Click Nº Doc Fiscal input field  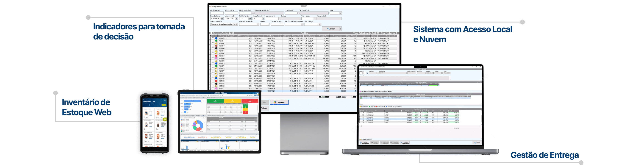tap(231, 13)
